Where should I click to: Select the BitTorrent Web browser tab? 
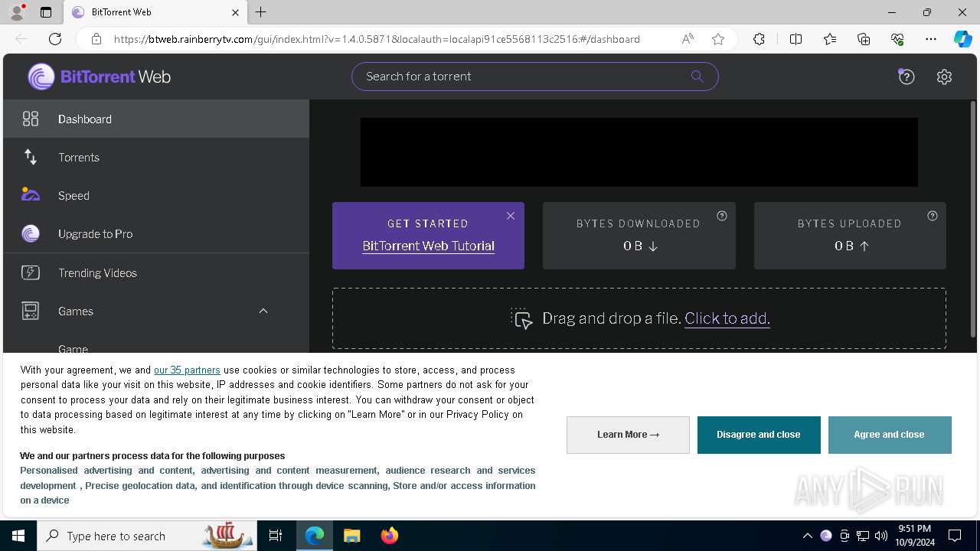click(x=155, y=12)
